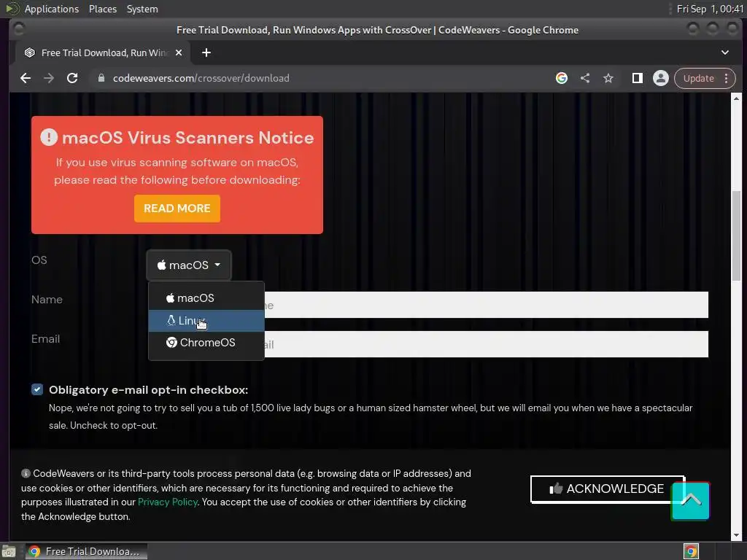Viewport: 747px width, 560px height.
Task: Open the Places menu
Action: 102,9
